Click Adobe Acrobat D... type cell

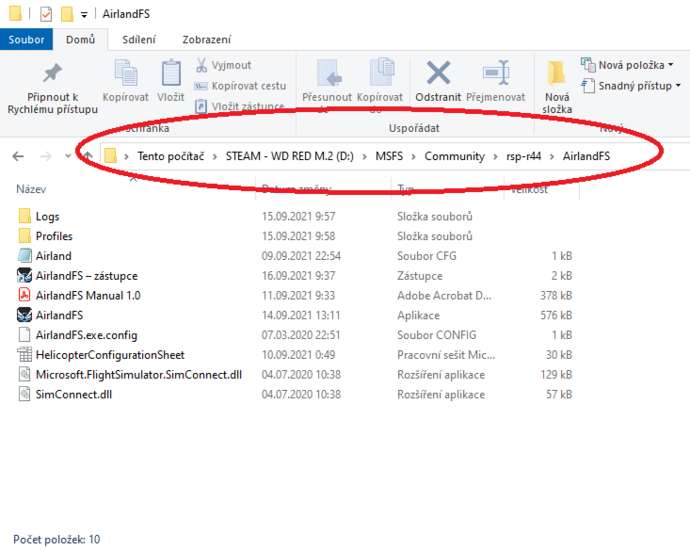[x=444, y=295]
